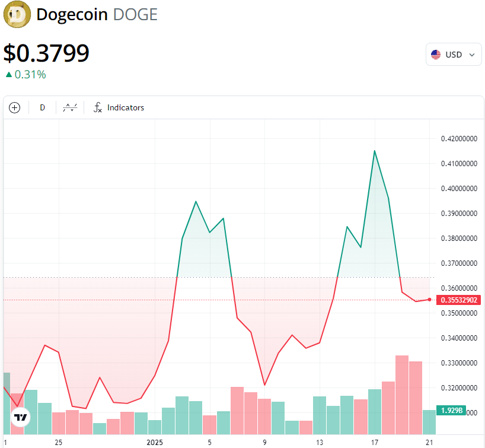Click the green 1.929B volume label
The height and width of the screenshot is (448, 485).
pos(452,409)
